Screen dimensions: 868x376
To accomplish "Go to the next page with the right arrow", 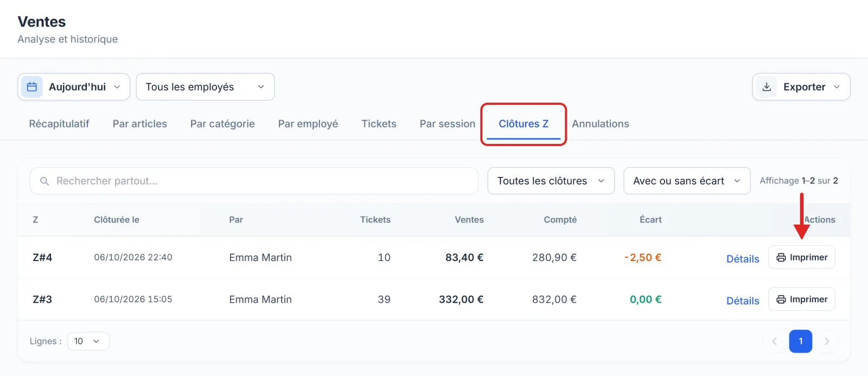I will (827, 341).
